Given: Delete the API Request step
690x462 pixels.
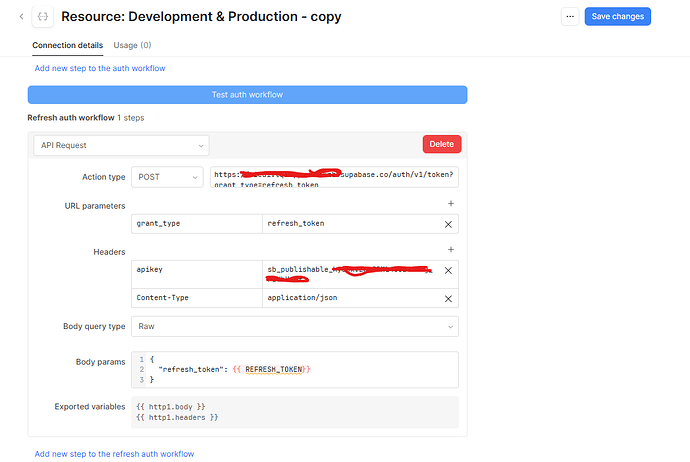Looking at the screenshot, I should 441,144.
